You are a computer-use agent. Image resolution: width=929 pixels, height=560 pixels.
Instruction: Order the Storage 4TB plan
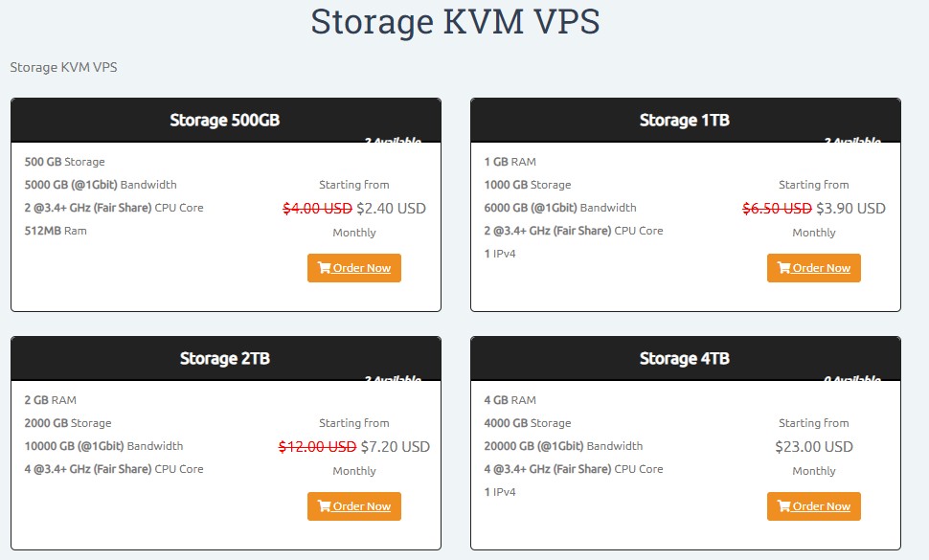(814, 506)
